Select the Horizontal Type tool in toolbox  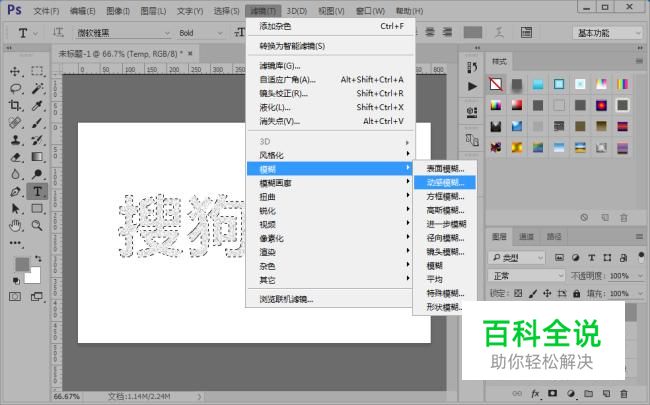37,192
